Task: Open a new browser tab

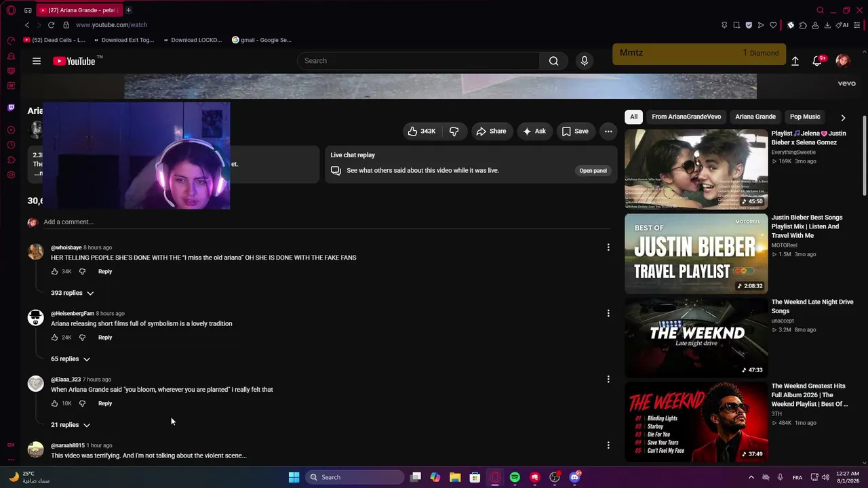Action: [x=128, y=10]
